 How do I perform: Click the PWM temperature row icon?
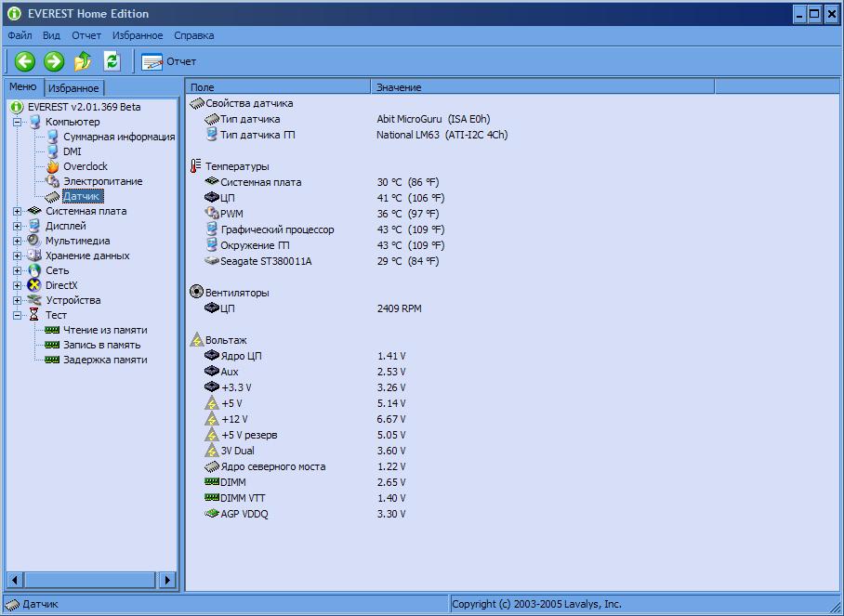point(212,213)
